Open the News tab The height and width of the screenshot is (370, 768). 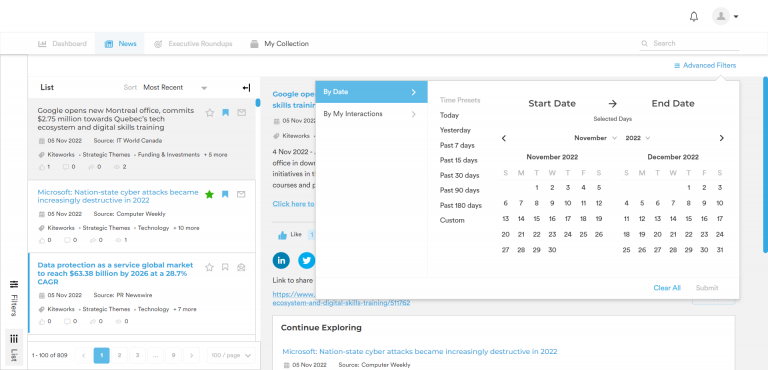(x=120, y=44)
